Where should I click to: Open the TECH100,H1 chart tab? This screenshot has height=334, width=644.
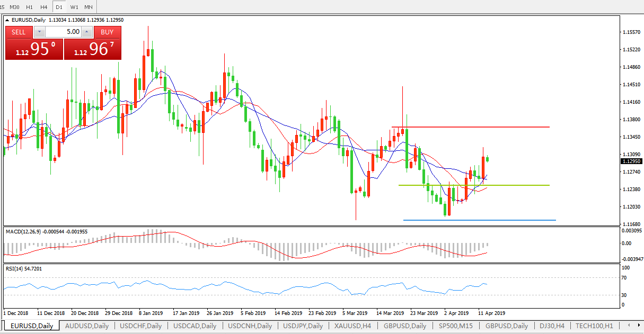click(594, 326)
